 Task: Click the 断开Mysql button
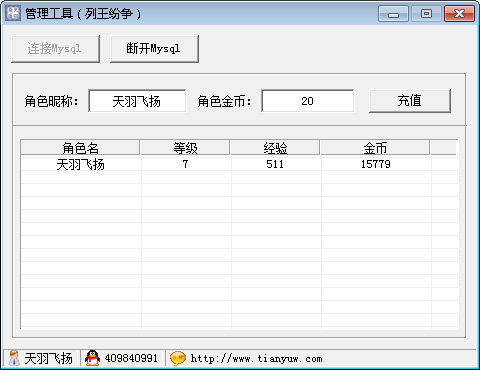tap(154, 49)
